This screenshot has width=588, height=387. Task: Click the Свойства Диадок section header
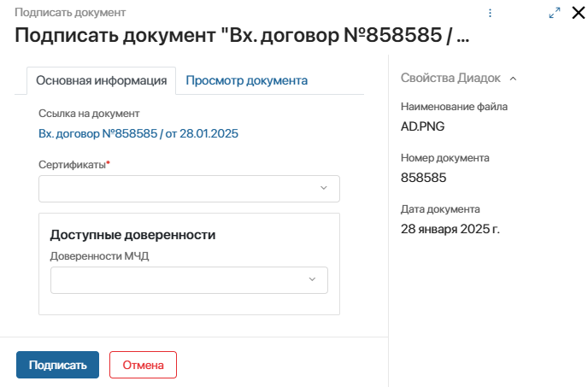(x=450, y=79)
